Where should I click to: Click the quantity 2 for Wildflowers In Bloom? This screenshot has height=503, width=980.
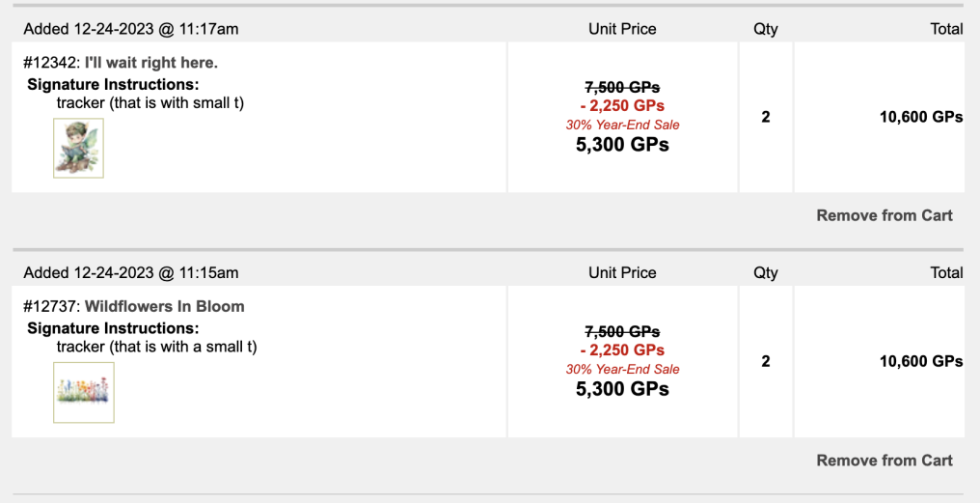[x=766, y=361]
